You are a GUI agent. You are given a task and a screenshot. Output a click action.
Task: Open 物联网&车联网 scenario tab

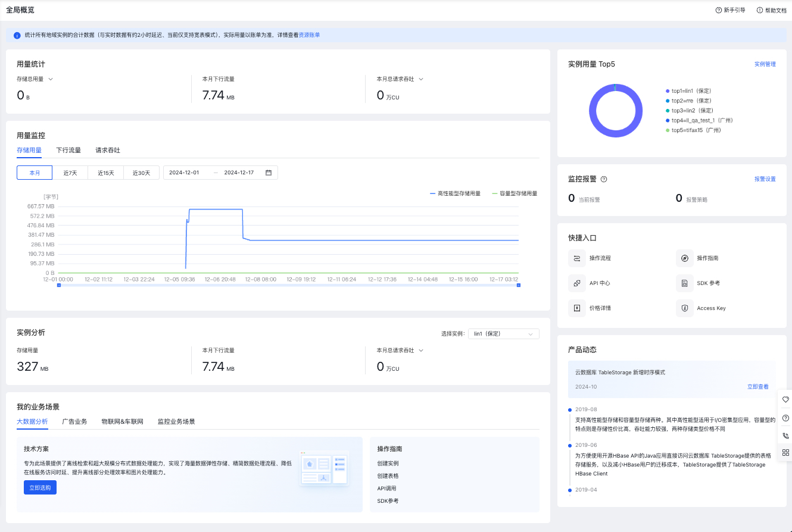click(x=122, y=421)
